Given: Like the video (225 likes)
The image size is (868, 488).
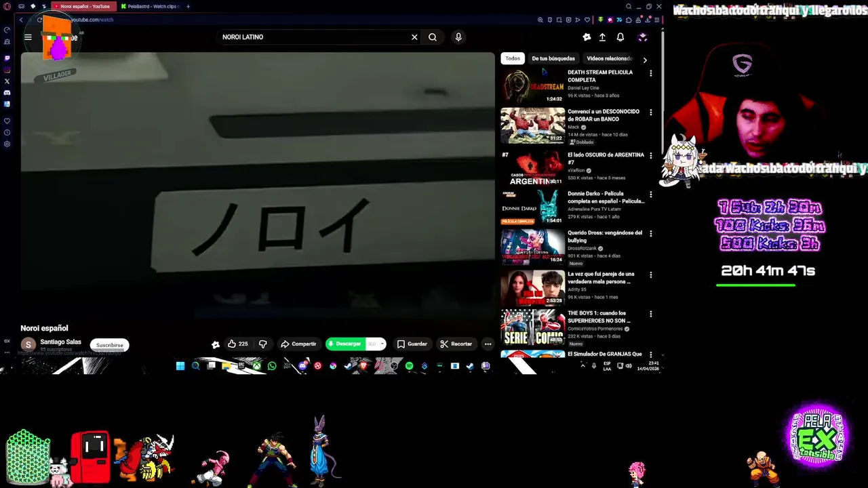Looking at the screenshot, I should [238, 344].
